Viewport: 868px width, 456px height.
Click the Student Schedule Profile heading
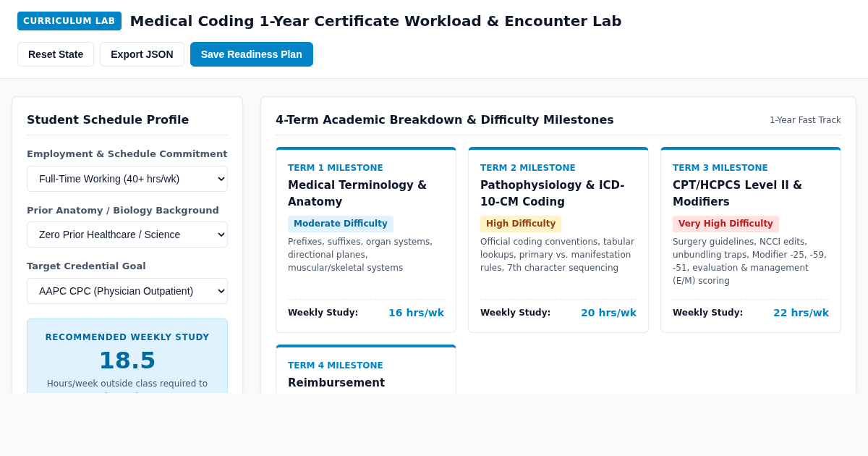pos(108,120)
